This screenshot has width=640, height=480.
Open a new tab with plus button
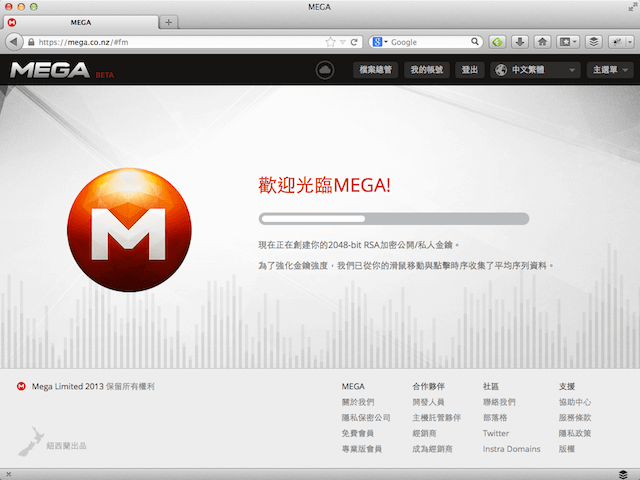click(169, 22)
